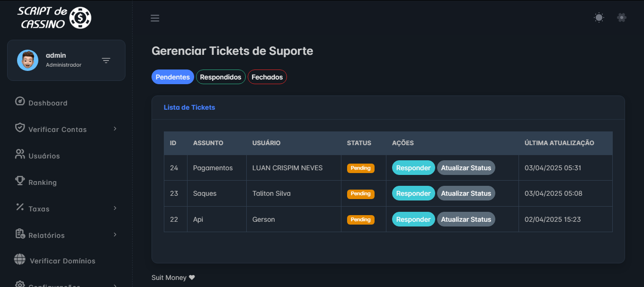Viewport: 644px width, 287px height.
Task: Expand the Relatórios submenu chevron
Action: click(115, 235)
